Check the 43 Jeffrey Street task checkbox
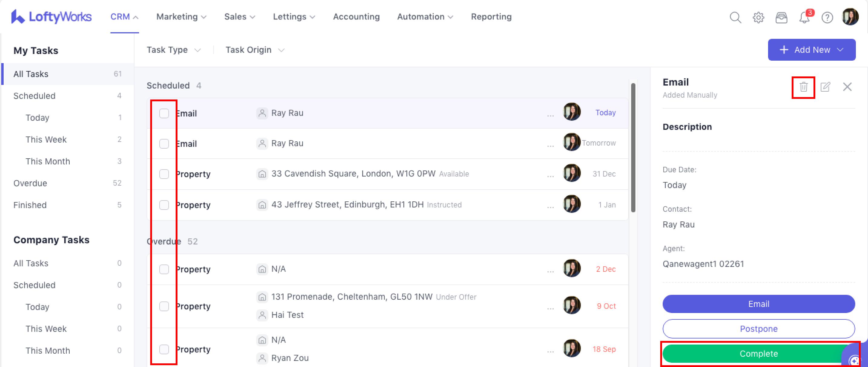The width and height of the screenshot is (868, 367). pyautogui.click(x=164, y=205)
